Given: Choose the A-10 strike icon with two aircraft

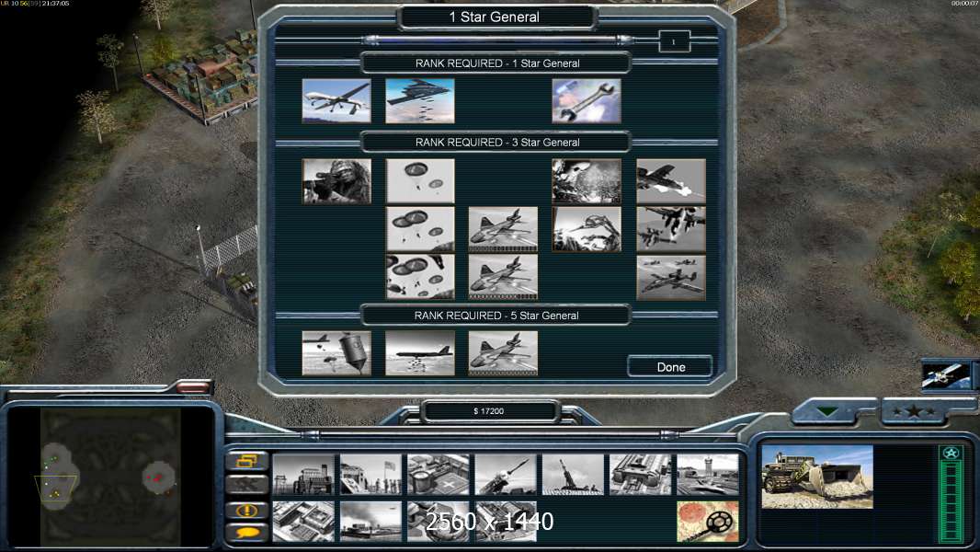Looking at the screenshot, I should pyautogui.click(x=671, y=229).
